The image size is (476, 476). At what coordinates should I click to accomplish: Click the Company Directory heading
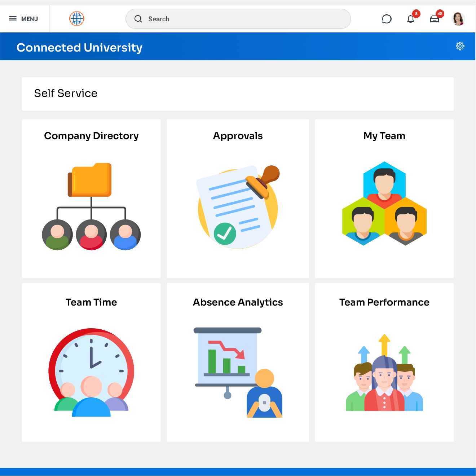tap(91, 136)
